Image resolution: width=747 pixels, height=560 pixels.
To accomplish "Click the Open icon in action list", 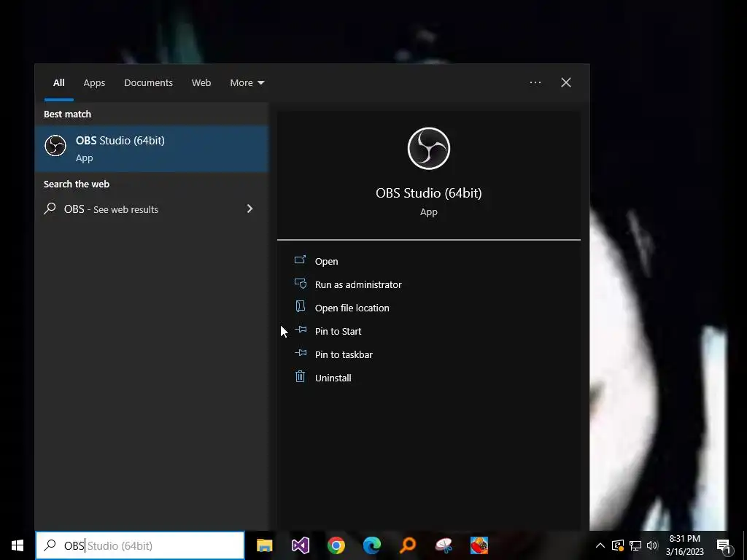I will pyautogui.click(x=300, y=260).
